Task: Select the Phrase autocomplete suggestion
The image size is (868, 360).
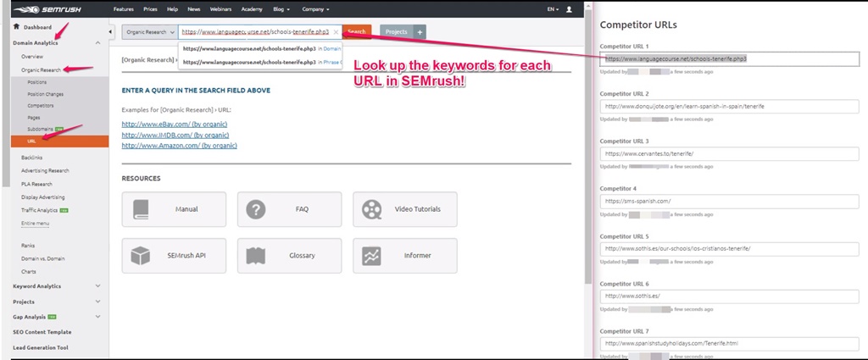Action: tap(261, 63)
